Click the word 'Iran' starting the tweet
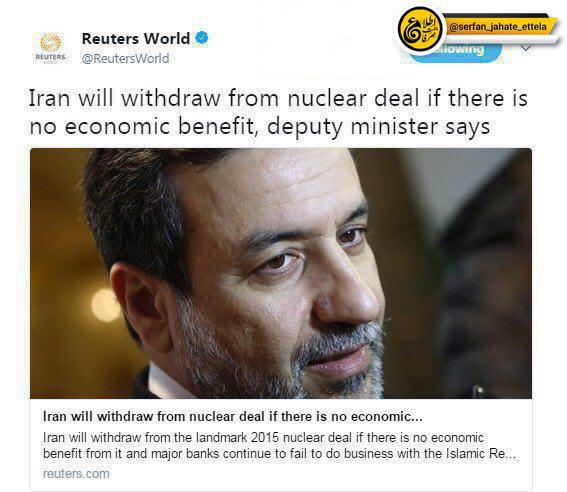This screenshot has height=492, width=567. tap(49, 98)
